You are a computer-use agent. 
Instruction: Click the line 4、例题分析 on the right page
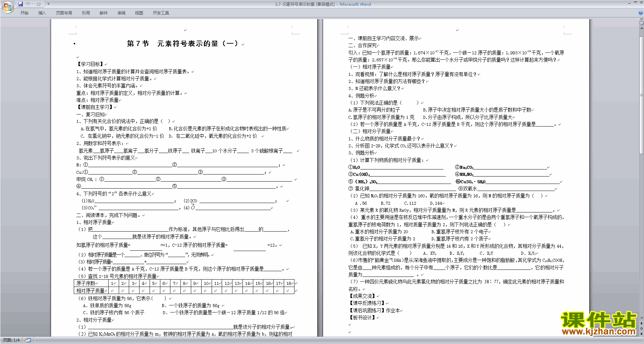pyautogui.click(x=361, y=96)
